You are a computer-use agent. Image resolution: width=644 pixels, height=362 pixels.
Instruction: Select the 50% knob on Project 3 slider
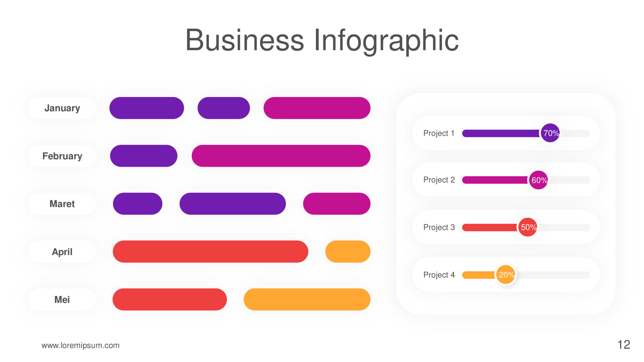click(528, 227)
